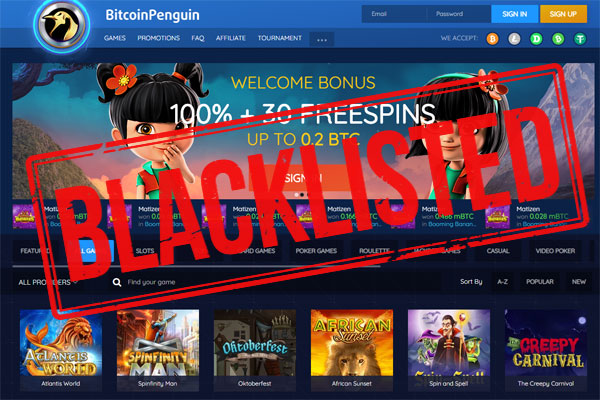Open the Creepy Carnival game thumbnail
Viewport: 600px width, 400px height.
point(546,349)
